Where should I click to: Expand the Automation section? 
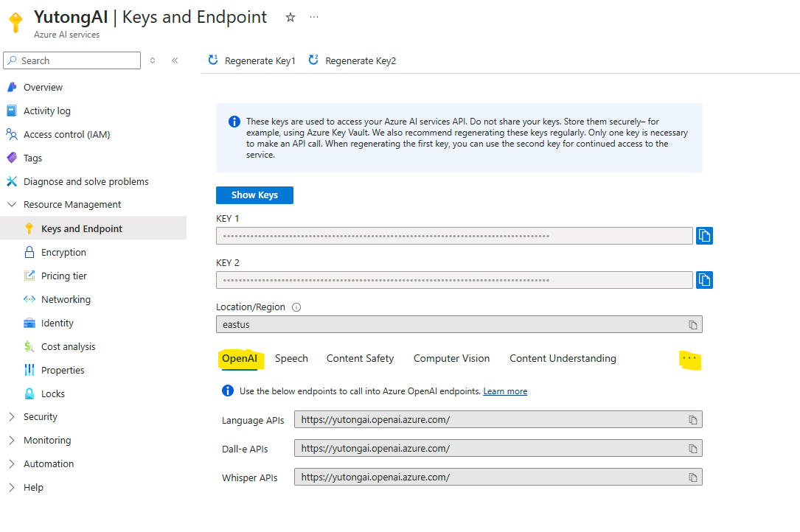point(12,463)
